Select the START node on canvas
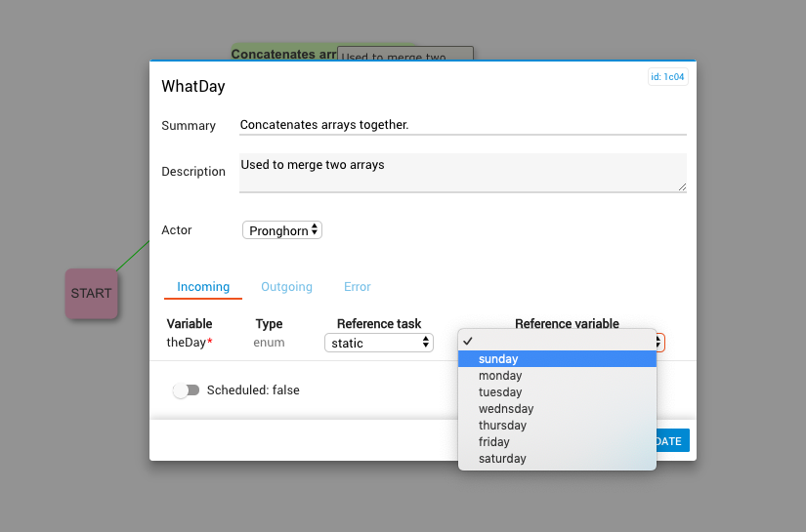 (x=92, y=293)
